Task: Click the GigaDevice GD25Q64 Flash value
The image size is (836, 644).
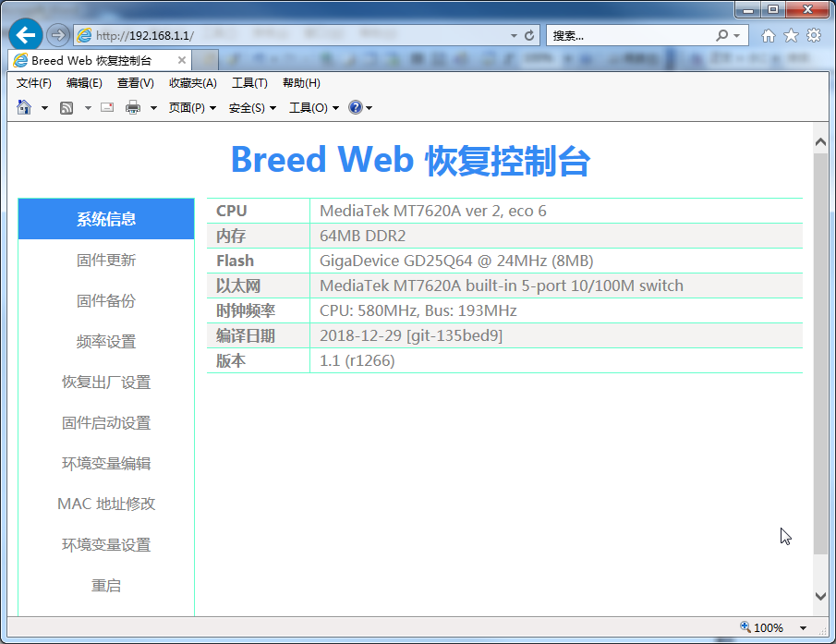Action: click(x=456, y=261)
